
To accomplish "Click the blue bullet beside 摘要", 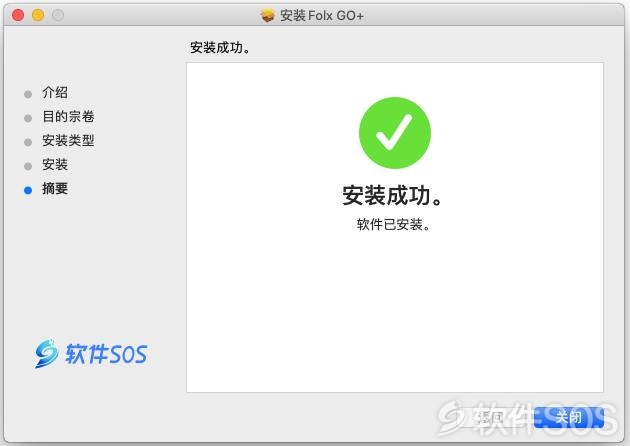I will coord(28,190).
